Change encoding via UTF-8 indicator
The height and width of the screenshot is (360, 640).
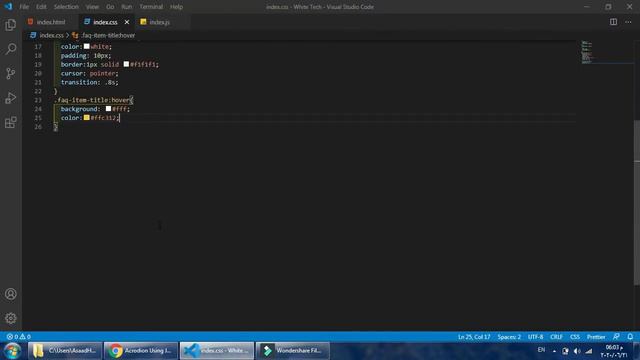click(535, 337)
